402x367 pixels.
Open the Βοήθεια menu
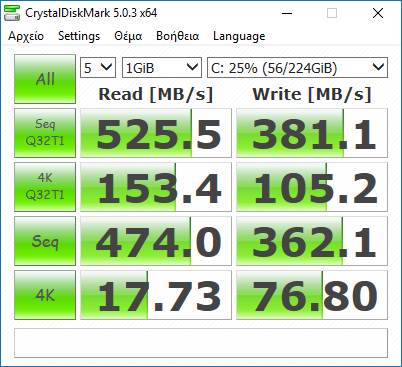(177, 36)
